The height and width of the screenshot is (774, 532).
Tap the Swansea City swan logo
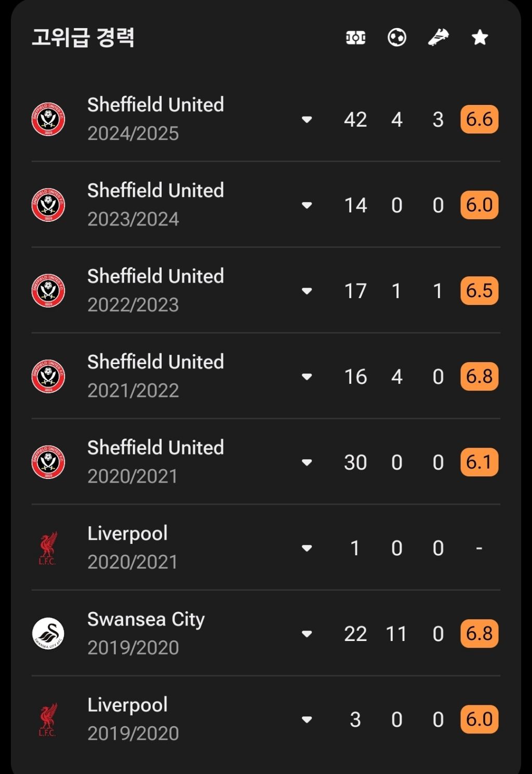point(48,633)
